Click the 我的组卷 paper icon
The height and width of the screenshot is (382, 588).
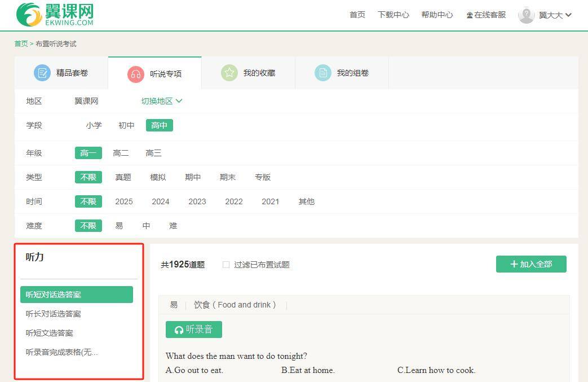322,73
